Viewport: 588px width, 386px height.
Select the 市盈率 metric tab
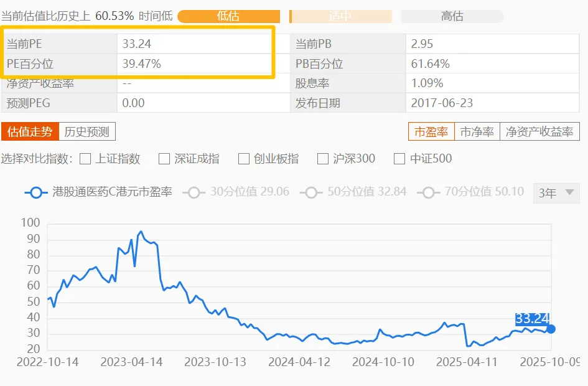(431, 131)
